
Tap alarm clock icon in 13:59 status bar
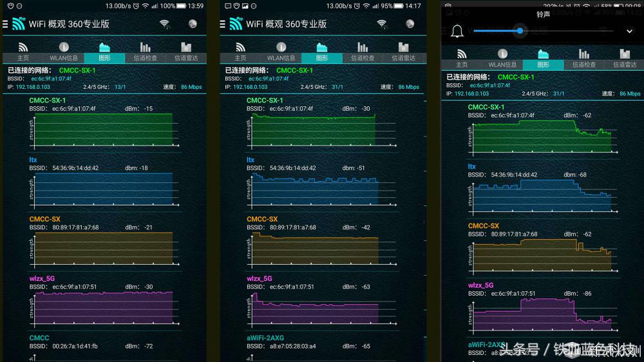[136, 6]
